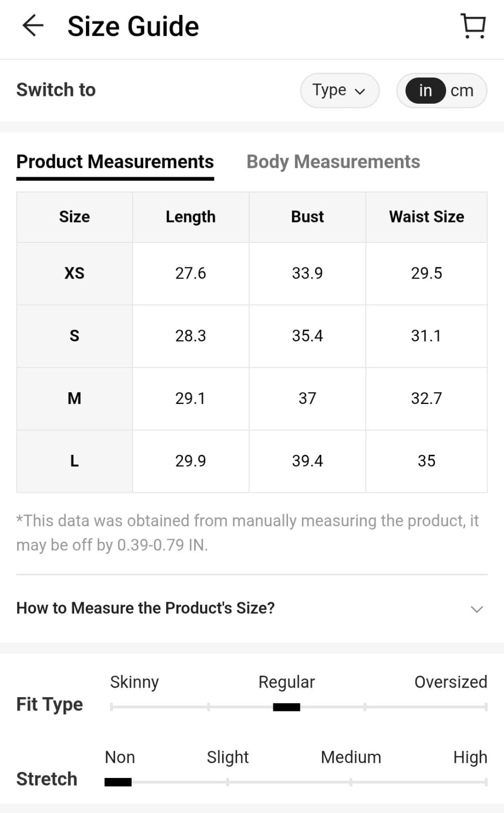Select inches unit option
The height and width of the screenshot is (813, 504).
coord(425,90)
